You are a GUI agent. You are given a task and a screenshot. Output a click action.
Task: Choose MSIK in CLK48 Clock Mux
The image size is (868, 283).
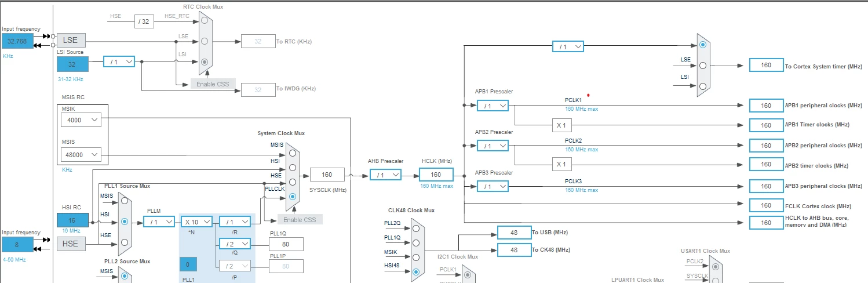coord(416,257)
